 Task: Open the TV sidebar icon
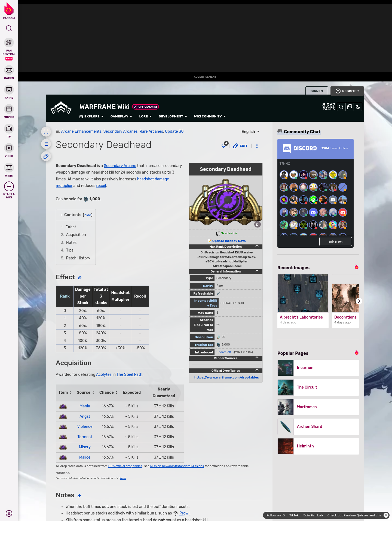click(9, 128)
